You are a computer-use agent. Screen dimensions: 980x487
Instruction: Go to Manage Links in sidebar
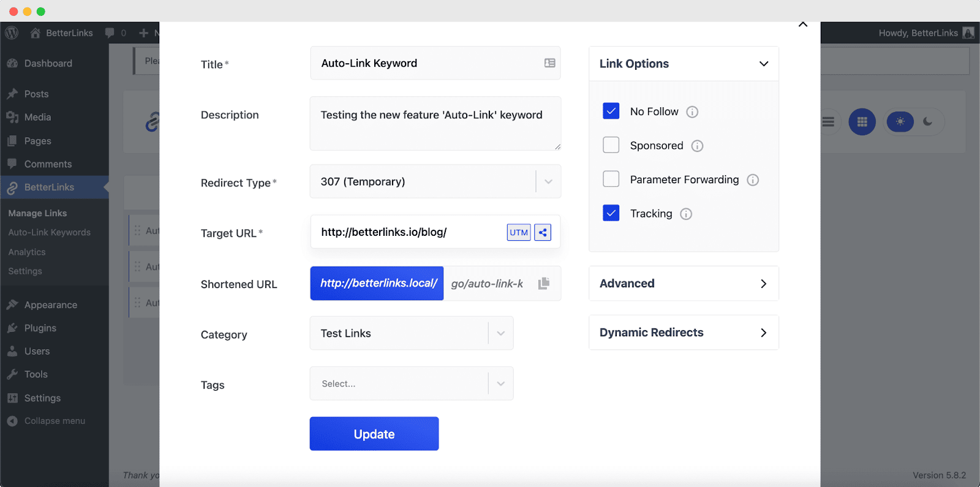tap(37, 213)
